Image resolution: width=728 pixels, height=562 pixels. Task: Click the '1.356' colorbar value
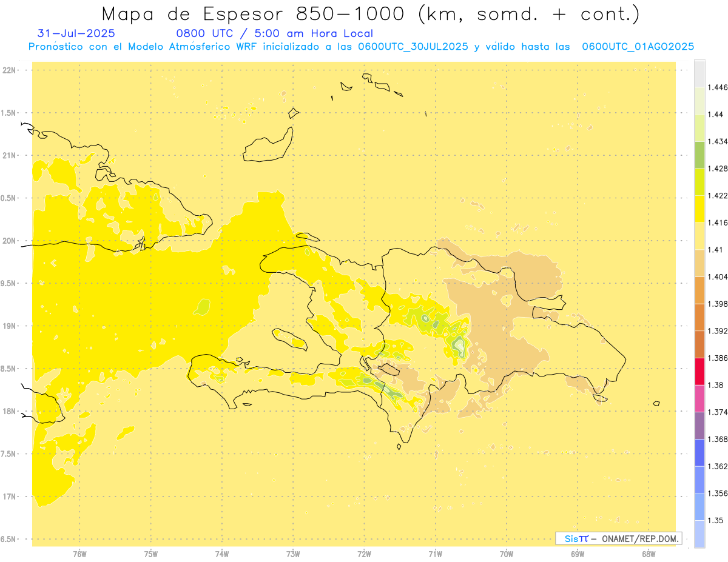click(x=718, y=493)
